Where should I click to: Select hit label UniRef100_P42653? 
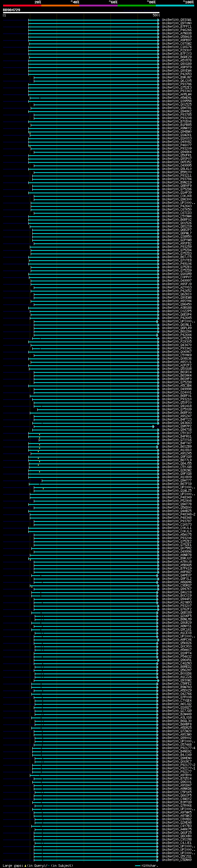click(x=176, y=74)
